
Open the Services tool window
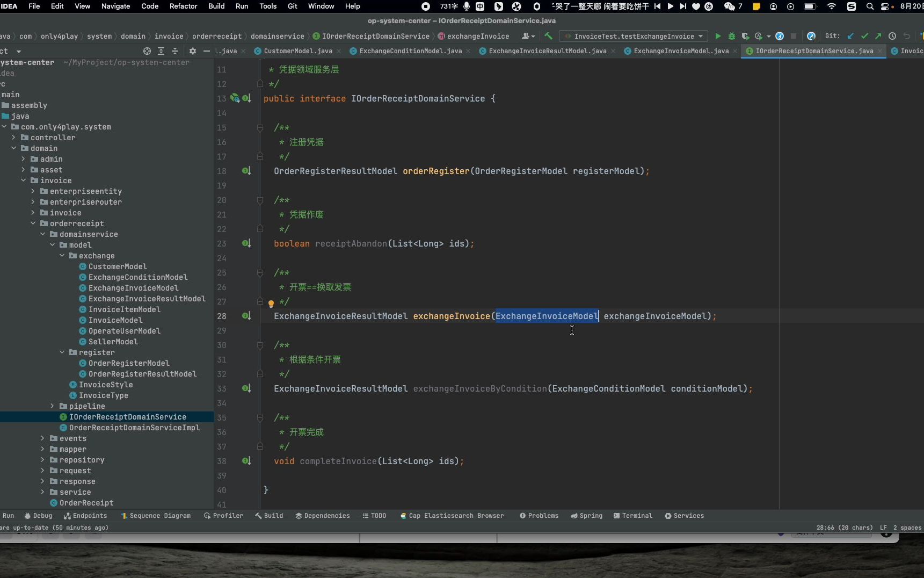684,516
